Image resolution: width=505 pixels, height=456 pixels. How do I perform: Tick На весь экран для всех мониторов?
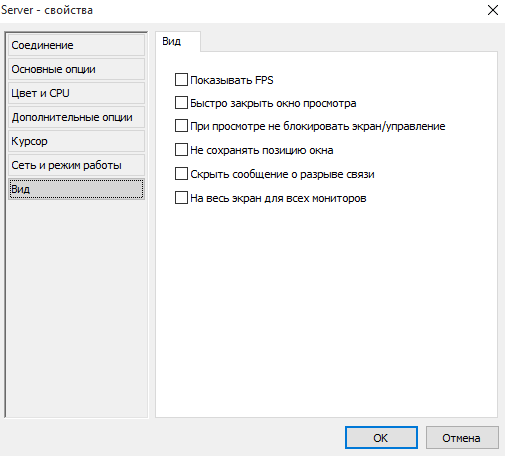(x=181, y=198)
